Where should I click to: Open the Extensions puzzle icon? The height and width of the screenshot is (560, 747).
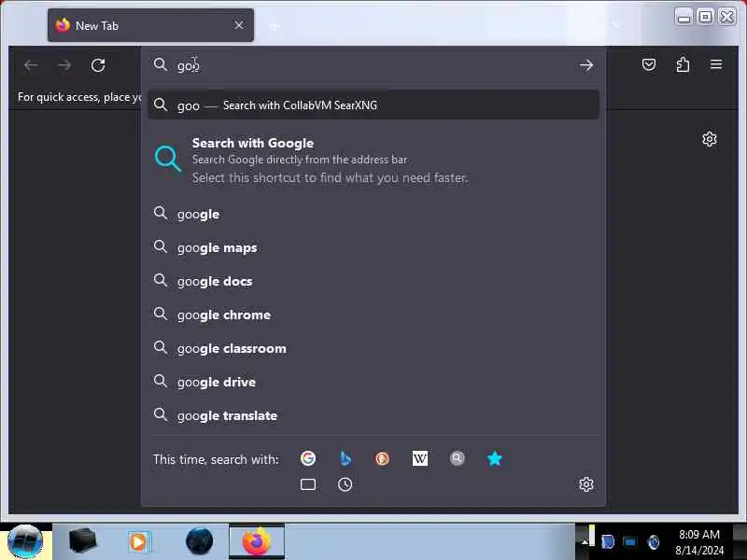[683, 64]
